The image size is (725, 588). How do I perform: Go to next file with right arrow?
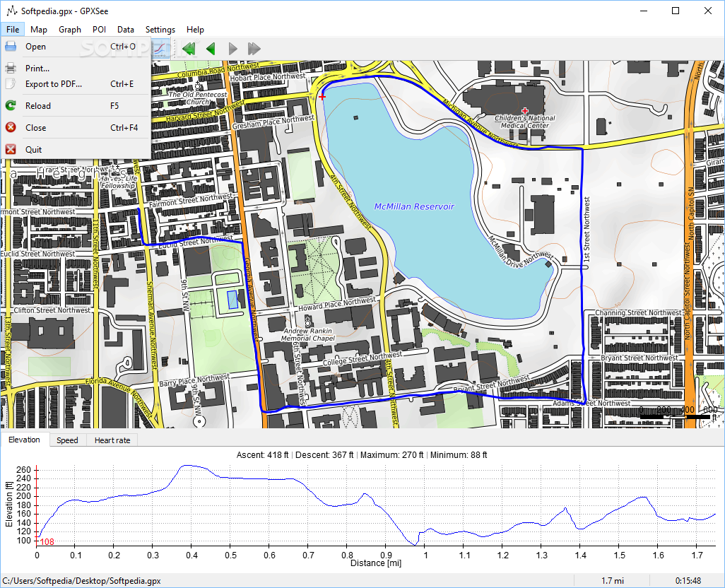tap(232, 49)
